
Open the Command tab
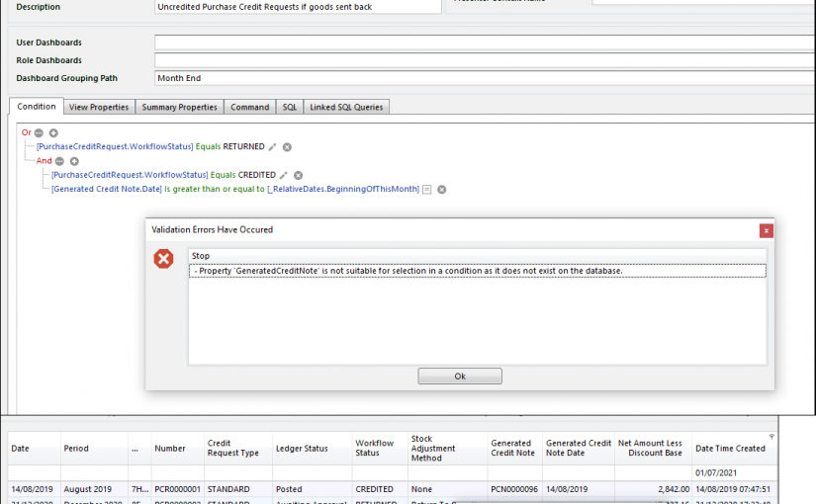point(250,107)
